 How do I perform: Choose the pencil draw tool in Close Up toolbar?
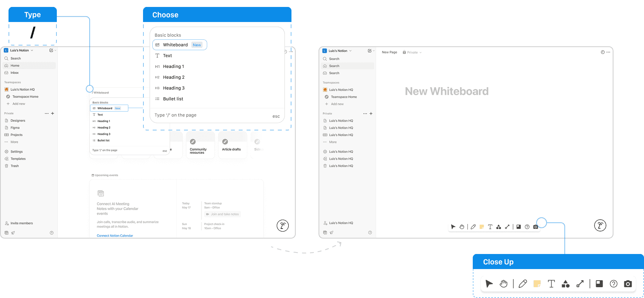click(523, 284)
